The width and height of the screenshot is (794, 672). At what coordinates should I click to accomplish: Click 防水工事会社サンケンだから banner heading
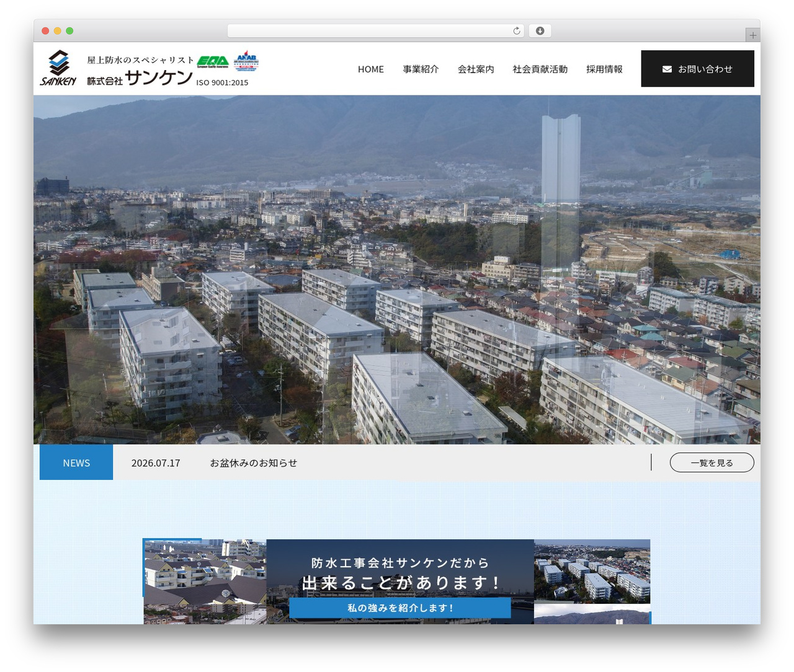pyautogui.click(x=400, y=563)
